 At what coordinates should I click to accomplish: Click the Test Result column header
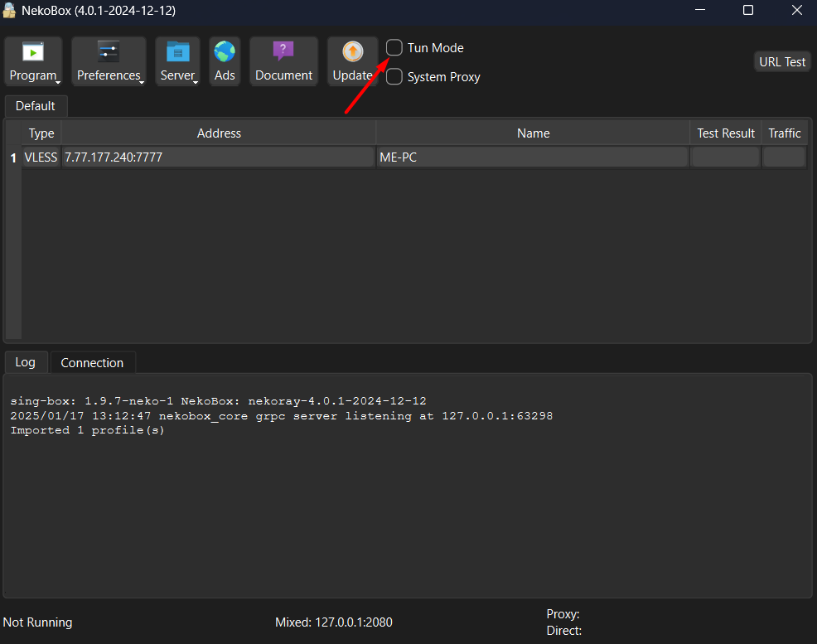pos(725,133)
